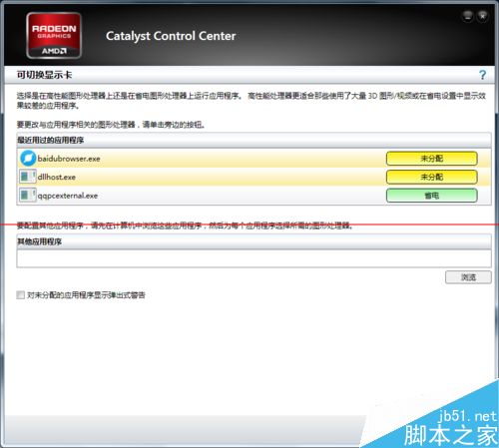Screen dimensions: 499x448
Task: Click the 最近用过的应用程序 section header
Action: pyautogui.click(x=253, y=140)
